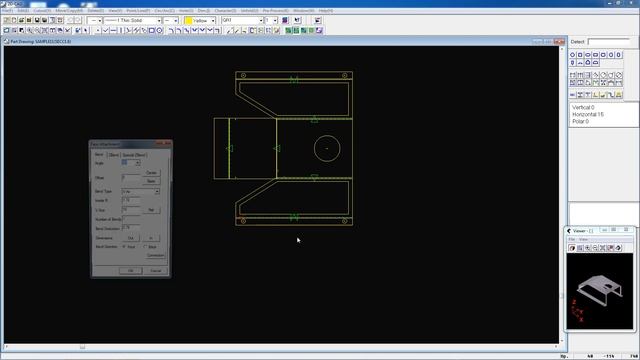Click the first green icon in second toolbar row
640x360 pixels.
pos(288,31)
